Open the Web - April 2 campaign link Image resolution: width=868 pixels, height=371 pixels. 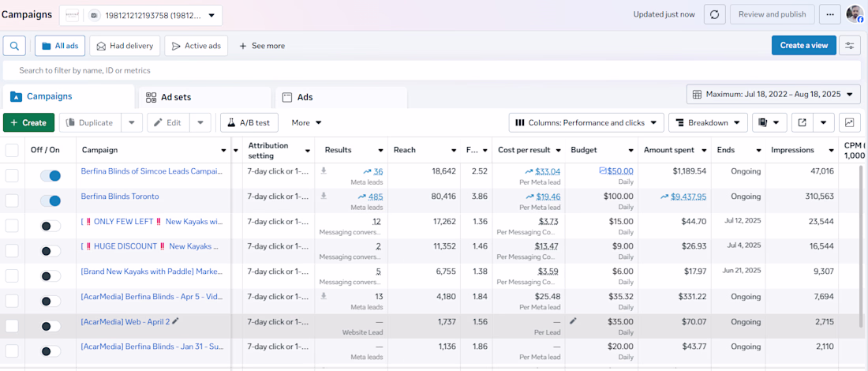click(125, 321)
